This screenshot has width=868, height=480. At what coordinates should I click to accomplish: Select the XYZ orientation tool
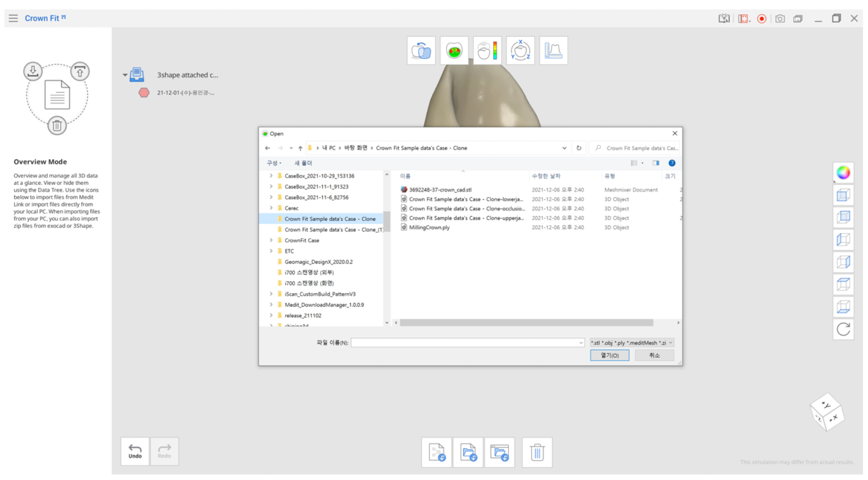point(520,50)
